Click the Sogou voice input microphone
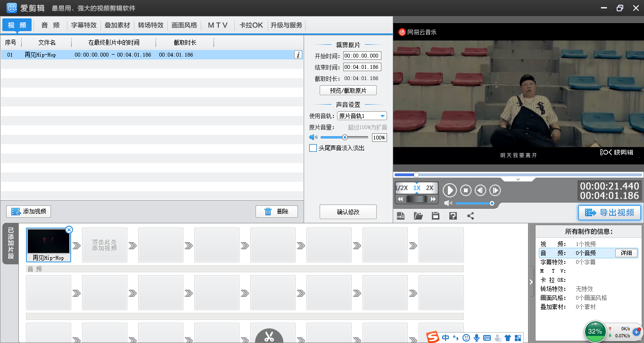The height and width of the screenshot is (343, 644). pos(477,337)
